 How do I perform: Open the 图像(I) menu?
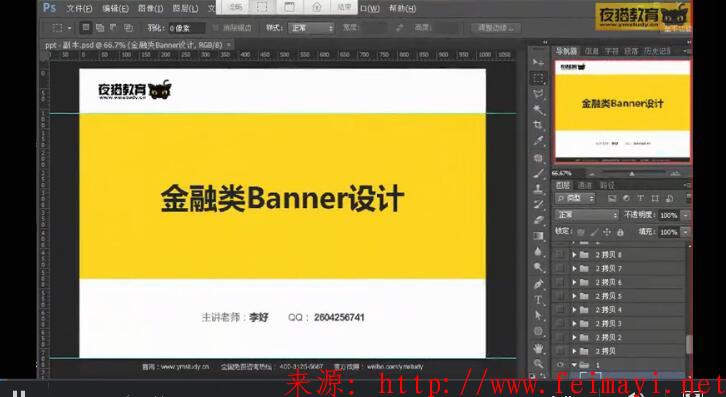150,8
